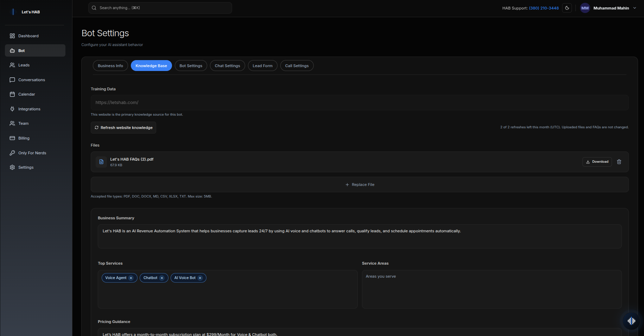Open the Calendar icon in sidebar

point(12,94)
